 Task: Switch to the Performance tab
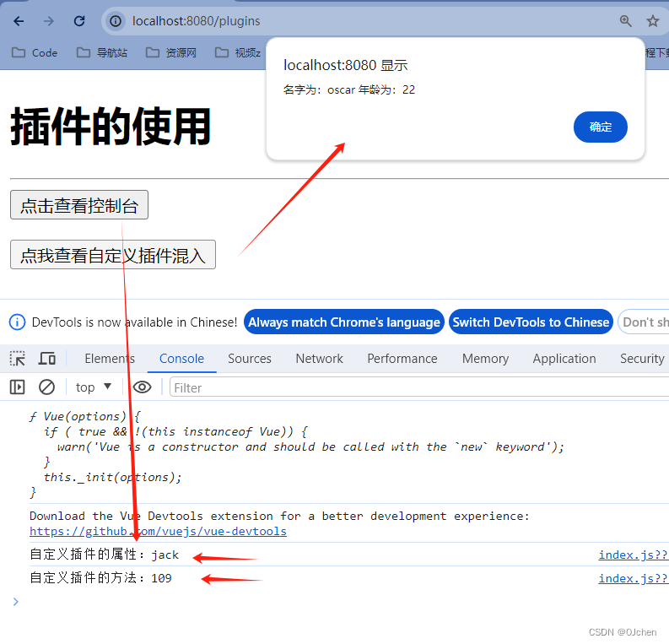tap(402, 359)
